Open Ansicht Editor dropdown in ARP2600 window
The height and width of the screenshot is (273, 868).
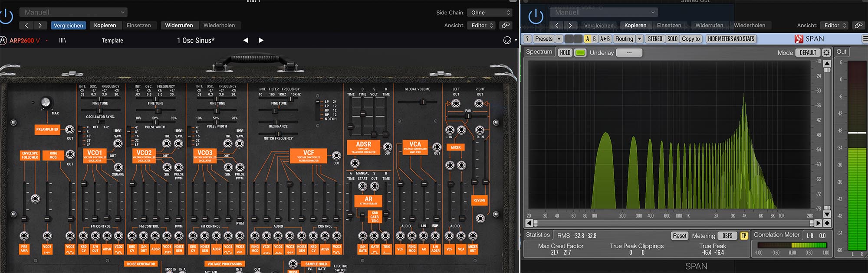[x=482, y=26]
